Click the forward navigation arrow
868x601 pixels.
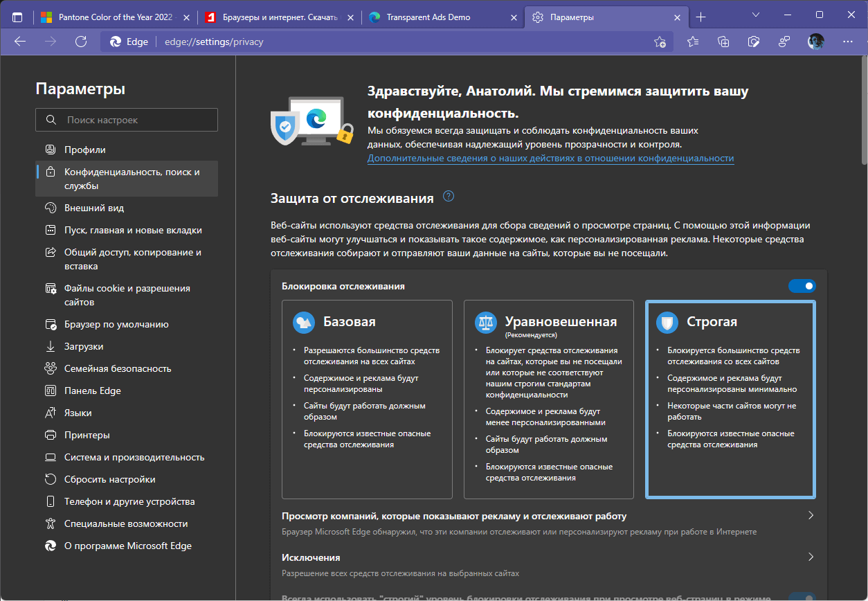click(x=50, y=42)
